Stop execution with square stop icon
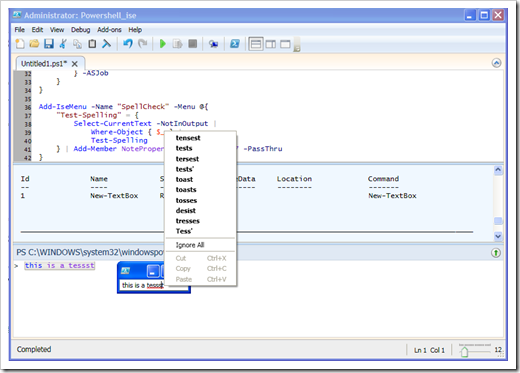Screen dimensions: 520x373 coord(193,44)
